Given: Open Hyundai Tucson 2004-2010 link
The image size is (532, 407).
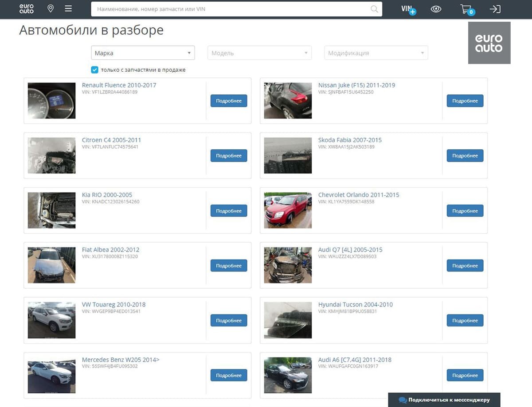Looking at the screenshot, I should click(x=356, y=305).
